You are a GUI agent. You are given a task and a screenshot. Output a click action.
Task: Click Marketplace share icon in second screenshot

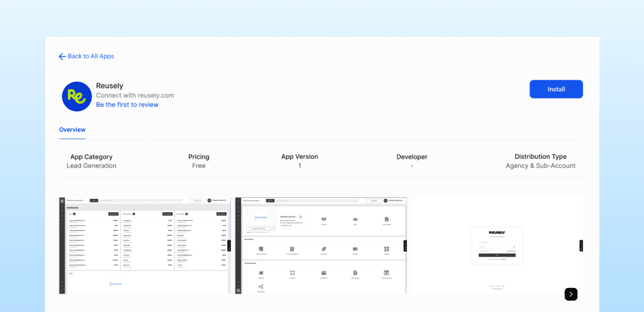click(x=261, y=286)
